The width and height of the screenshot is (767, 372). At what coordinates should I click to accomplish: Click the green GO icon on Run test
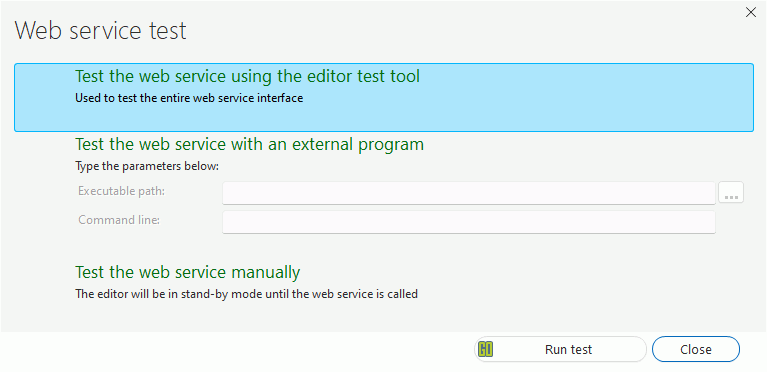coord(485,349)
